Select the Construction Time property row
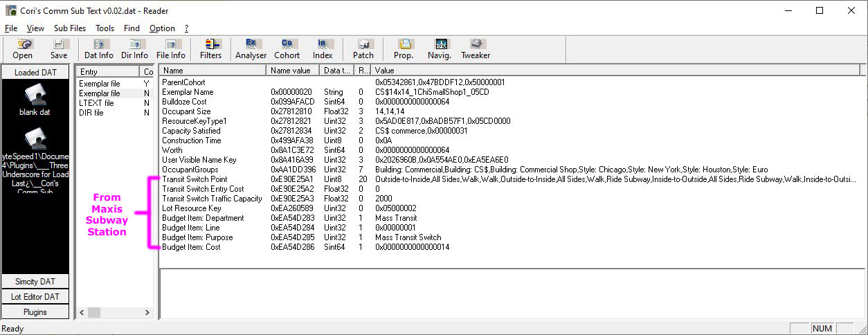Image resolution: width=868 pixels, height=335 pixels. 512,140
